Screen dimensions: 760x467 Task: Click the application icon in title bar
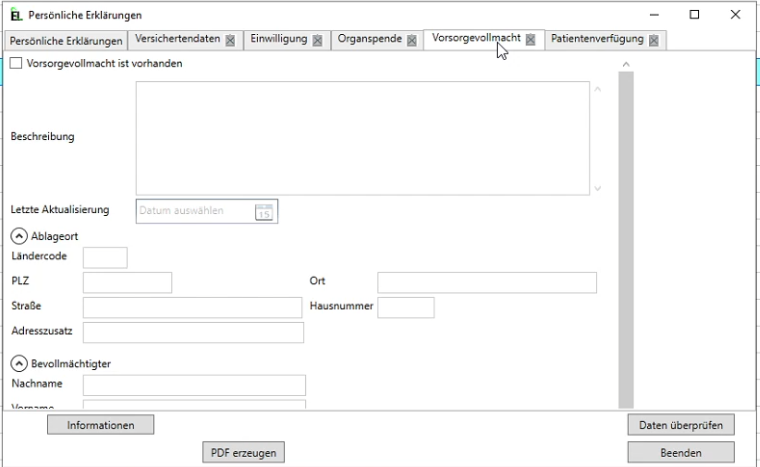(15, 15)
